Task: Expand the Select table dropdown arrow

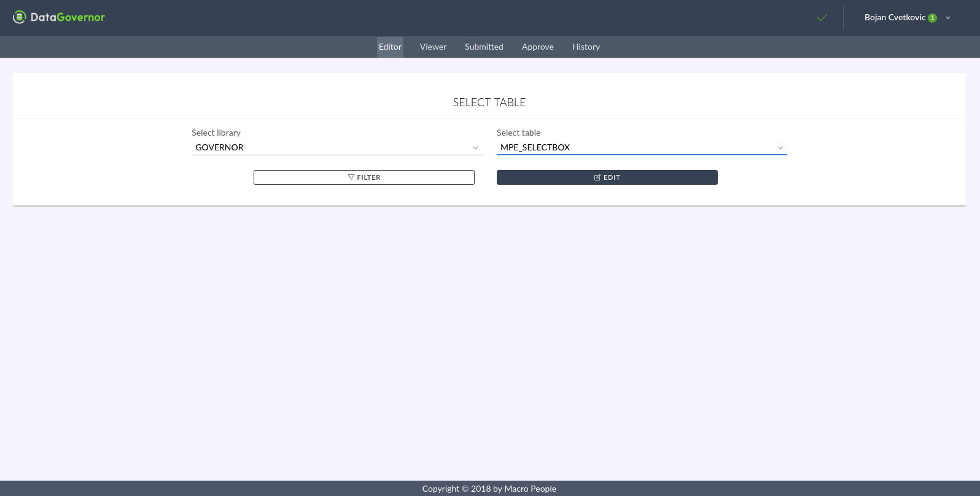Action: tap(780, 148)
